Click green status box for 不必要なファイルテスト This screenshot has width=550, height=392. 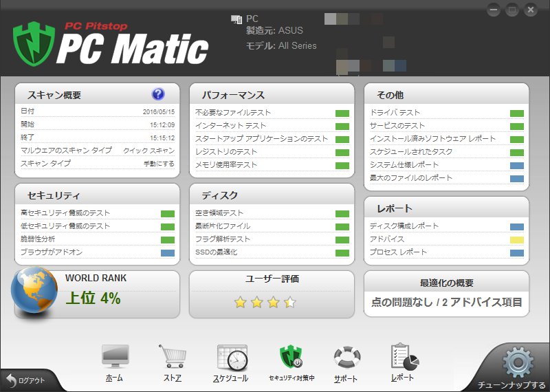click(x=342, y=113)
